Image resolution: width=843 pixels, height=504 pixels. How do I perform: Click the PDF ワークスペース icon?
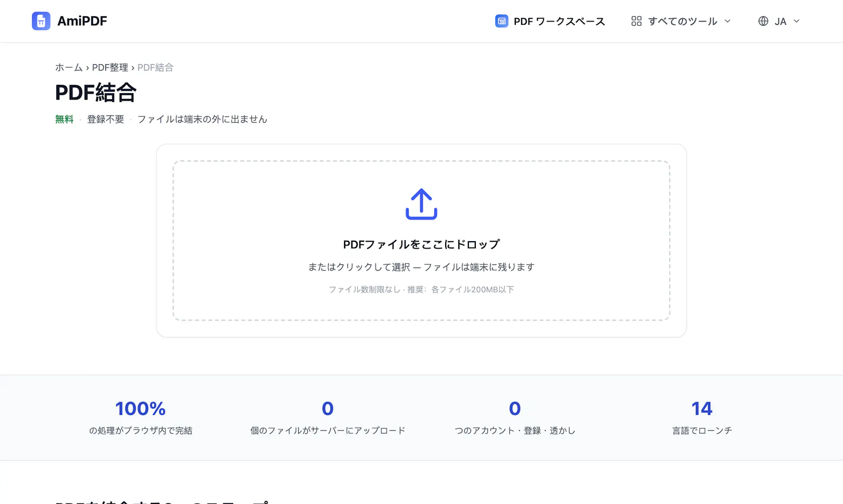[502, 21]
